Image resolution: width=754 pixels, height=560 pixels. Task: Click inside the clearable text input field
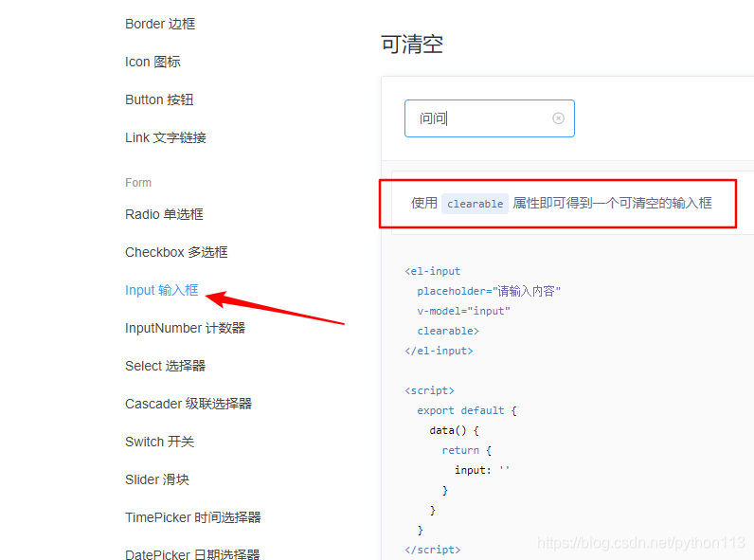pos(490,118)
